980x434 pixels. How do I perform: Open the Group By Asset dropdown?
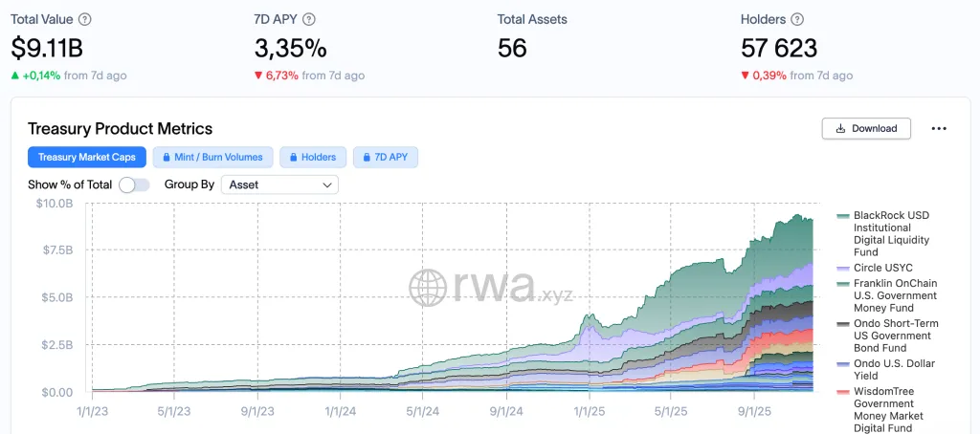click(279, 184)
